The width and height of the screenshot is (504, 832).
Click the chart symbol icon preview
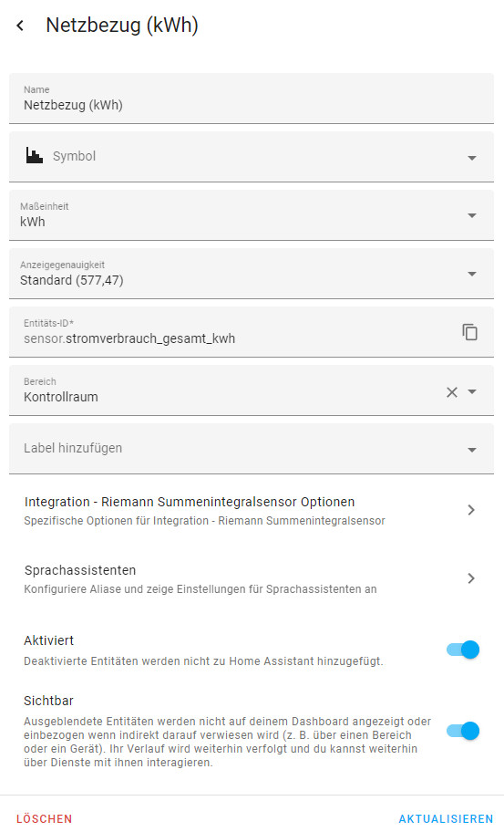tap(35, 155)
